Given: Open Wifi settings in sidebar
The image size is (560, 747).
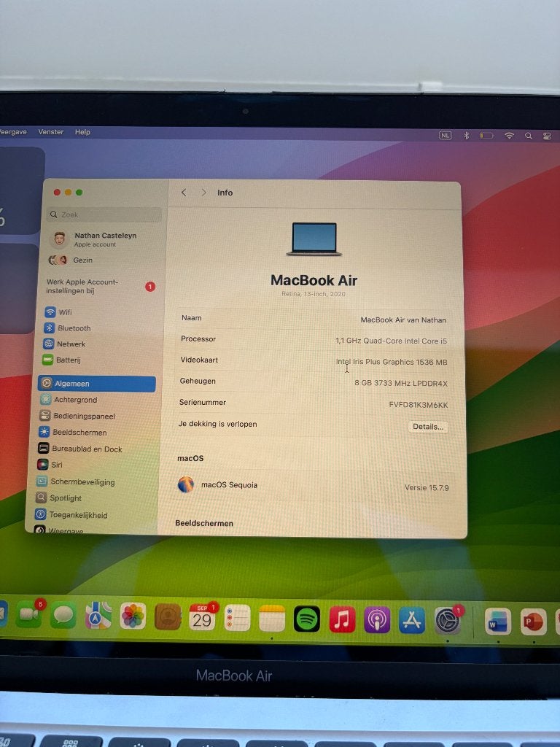Looking at the screenshot, I should tap(58, 312).
